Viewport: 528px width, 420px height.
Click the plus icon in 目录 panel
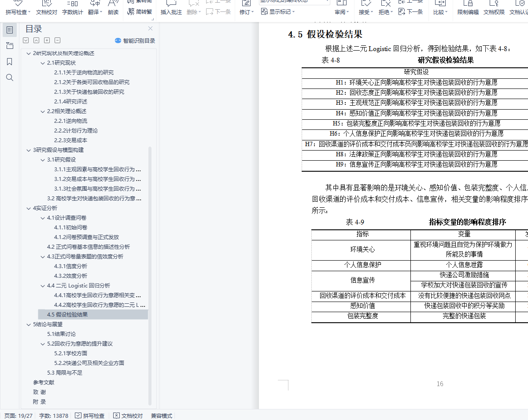(x=47, y=41)
